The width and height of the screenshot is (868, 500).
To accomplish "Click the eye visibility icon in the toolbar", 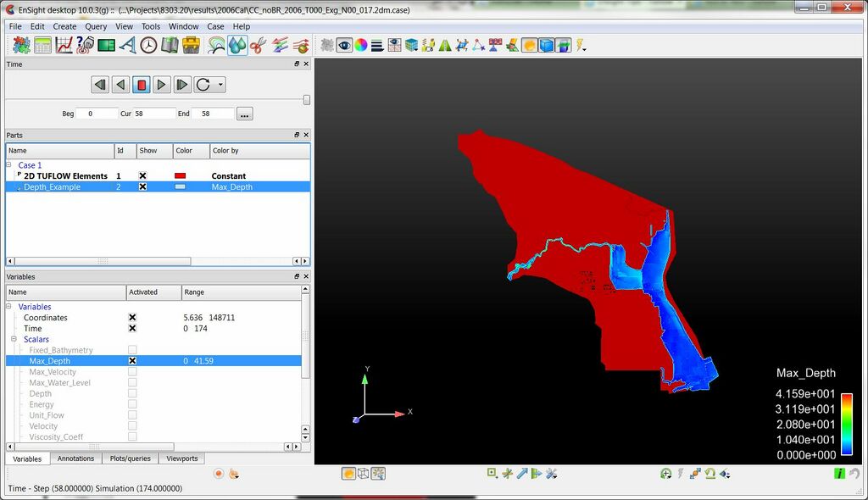I will 344,45.
